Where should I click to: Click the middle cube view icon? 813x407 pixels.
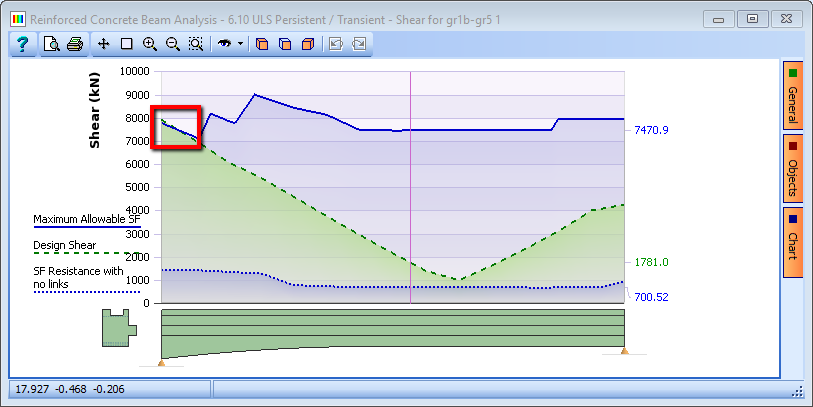click(x=285, y=44)
